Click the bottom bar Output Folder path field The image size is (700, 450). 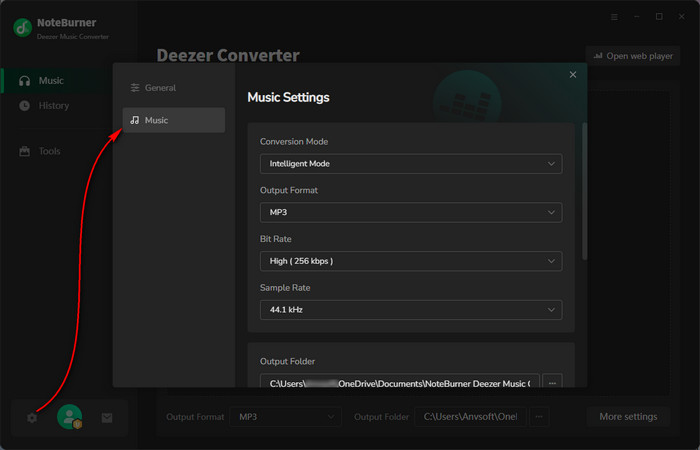[x=470, y=417]
